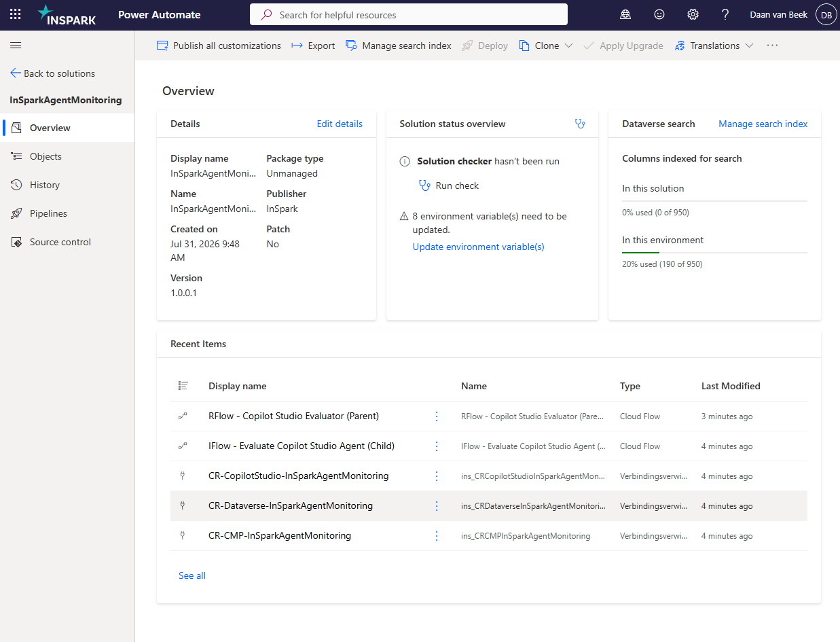Open the DB account avatar
This screenshot has width=840, height=642.
826,14
